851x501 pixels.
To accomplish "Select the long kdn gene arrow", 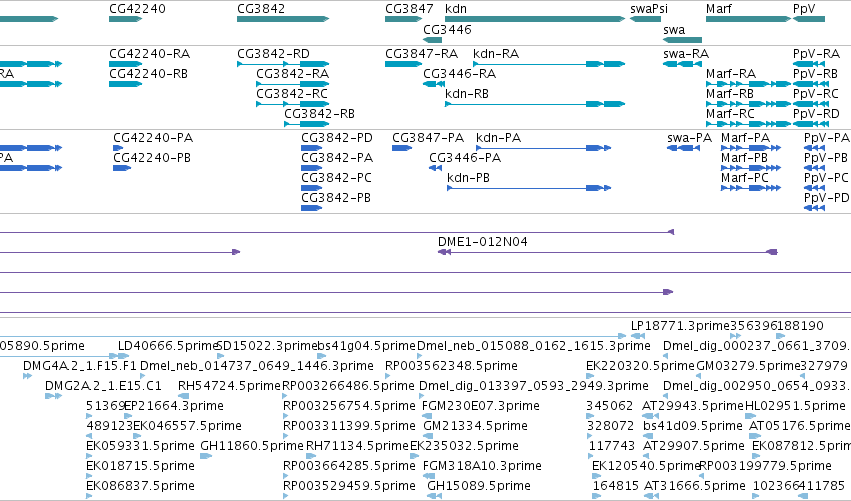I will click(x=535, y=19).
